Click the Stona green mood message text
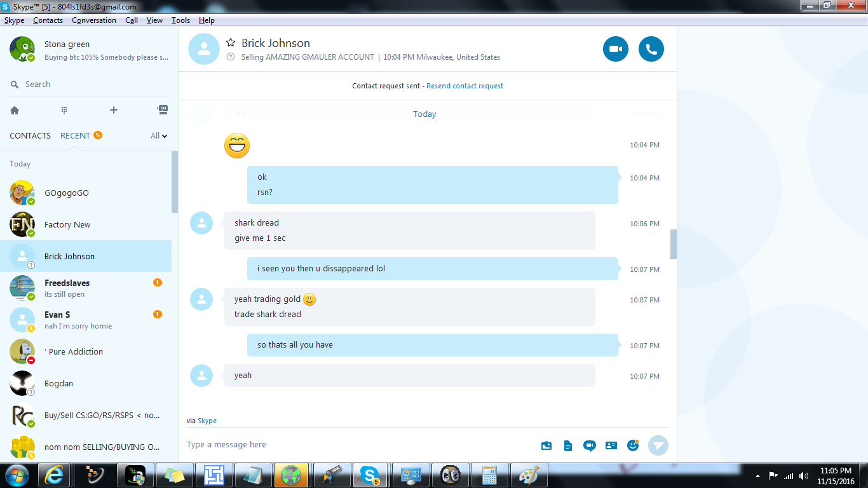 click(106, 57)
